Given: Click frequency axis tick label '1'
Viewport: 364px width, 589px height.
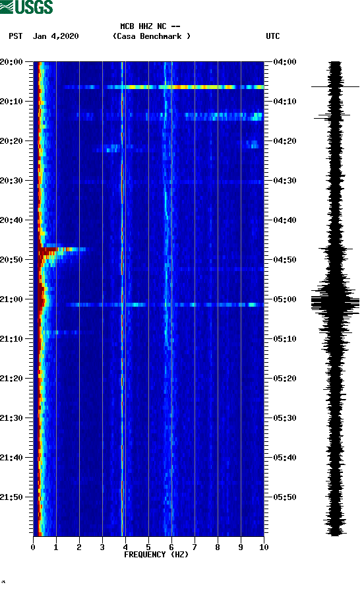Looking at the screenshot, I should pos(56,547).
